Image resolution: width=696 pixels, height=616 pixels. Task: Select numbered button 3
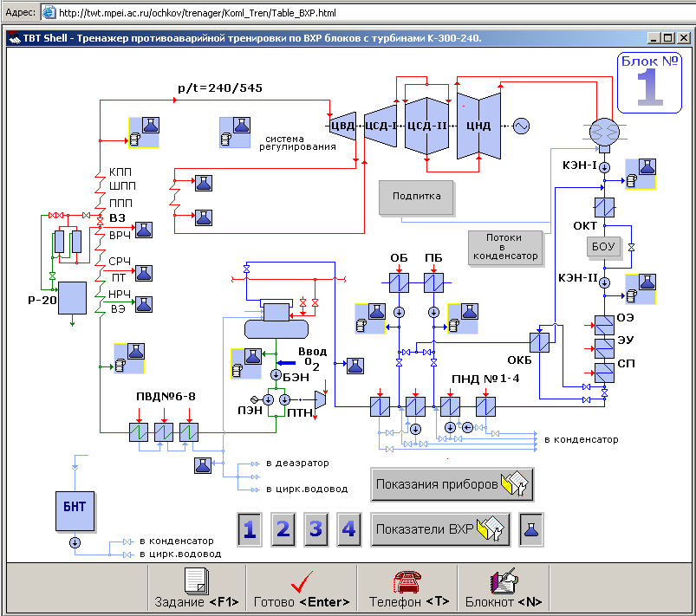pos(316,529)
